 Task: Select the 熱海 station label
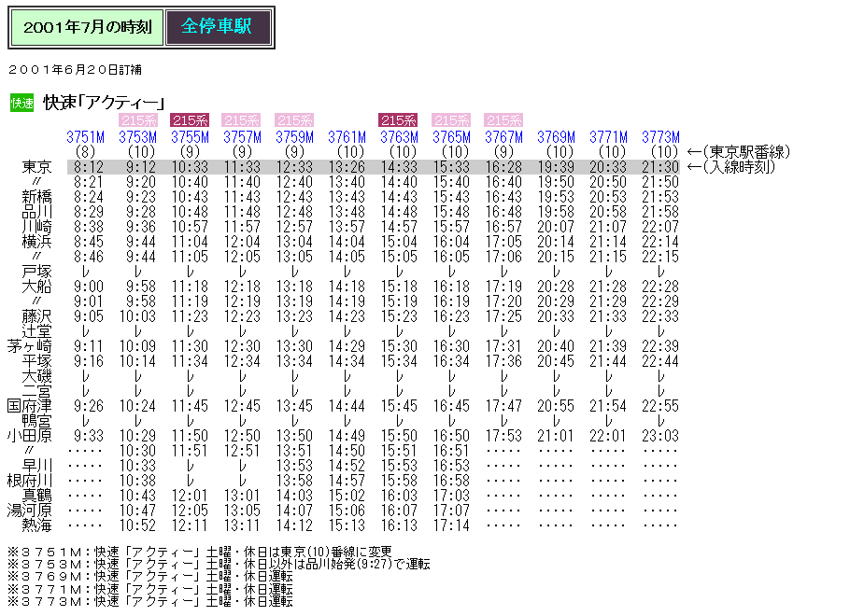click(36, 525)
